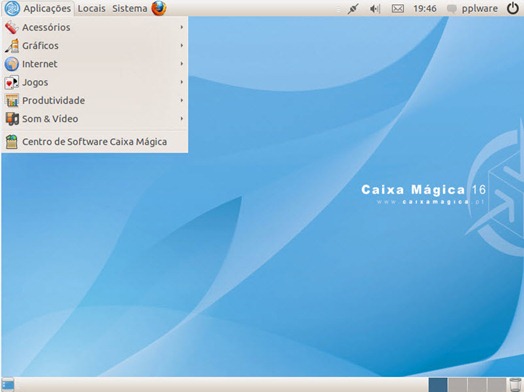Click the Jogos playing cards icon
This screenshot has height=392, width=524.
12,83
